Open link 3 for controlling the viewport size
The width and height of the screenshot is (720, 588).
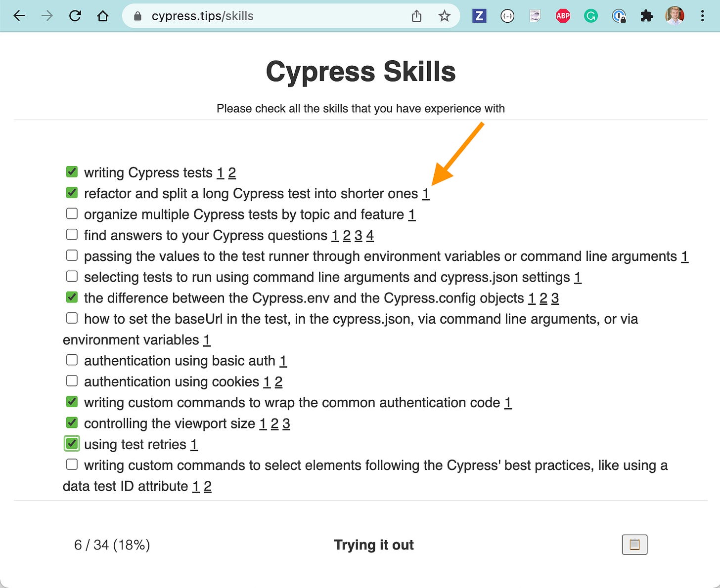click(286, 423)
